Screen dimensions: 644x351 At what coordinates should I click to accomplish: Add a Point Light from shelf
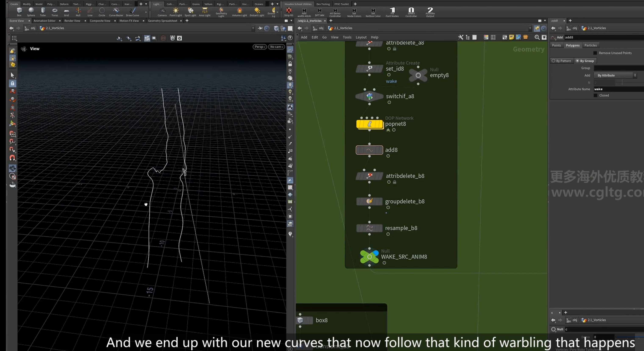(176, 11)
